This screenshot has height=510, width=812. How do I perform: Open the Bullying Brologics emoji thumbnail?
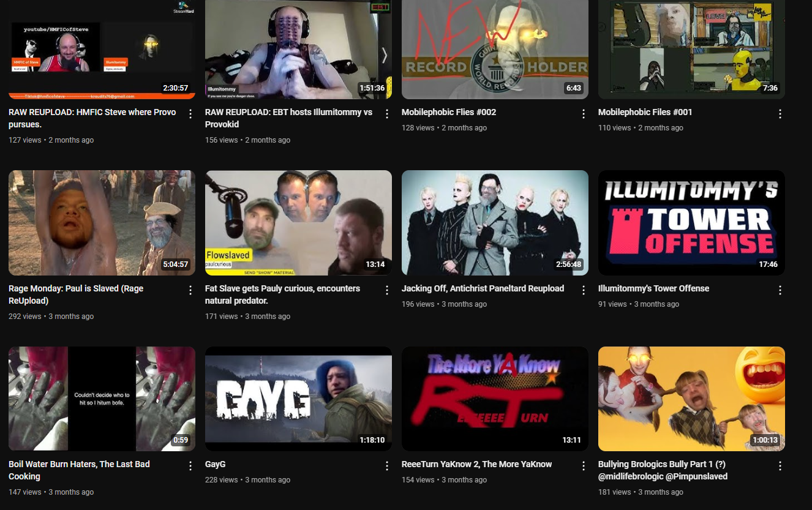click(691, 399)
